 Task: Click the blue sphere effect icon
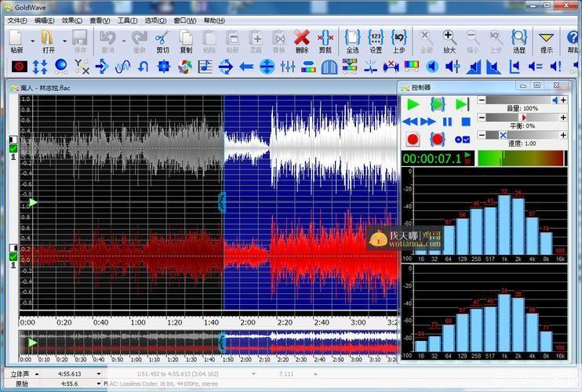tap(61, 66)
